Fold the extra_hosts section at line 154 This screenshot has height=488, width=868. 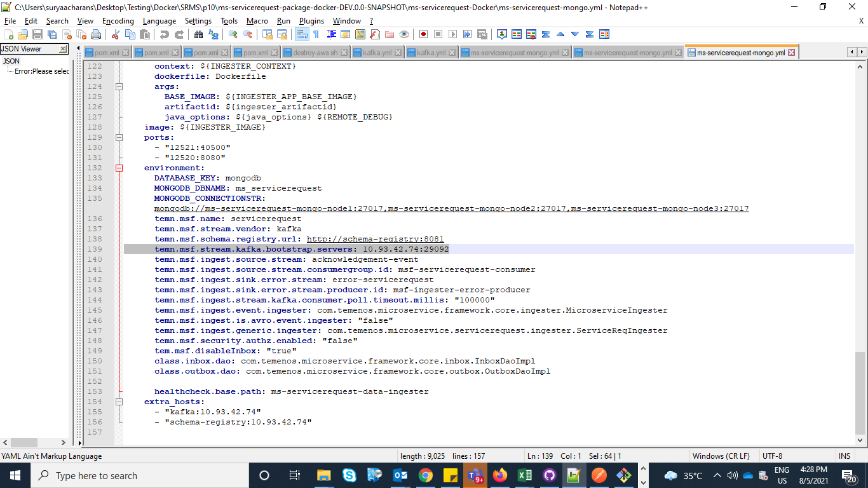pyautogui.click(x=119, y=402)
